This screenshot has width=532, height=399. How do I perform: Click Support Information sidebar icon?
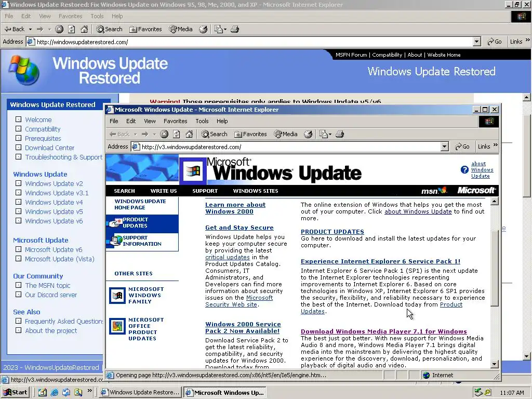116,241
